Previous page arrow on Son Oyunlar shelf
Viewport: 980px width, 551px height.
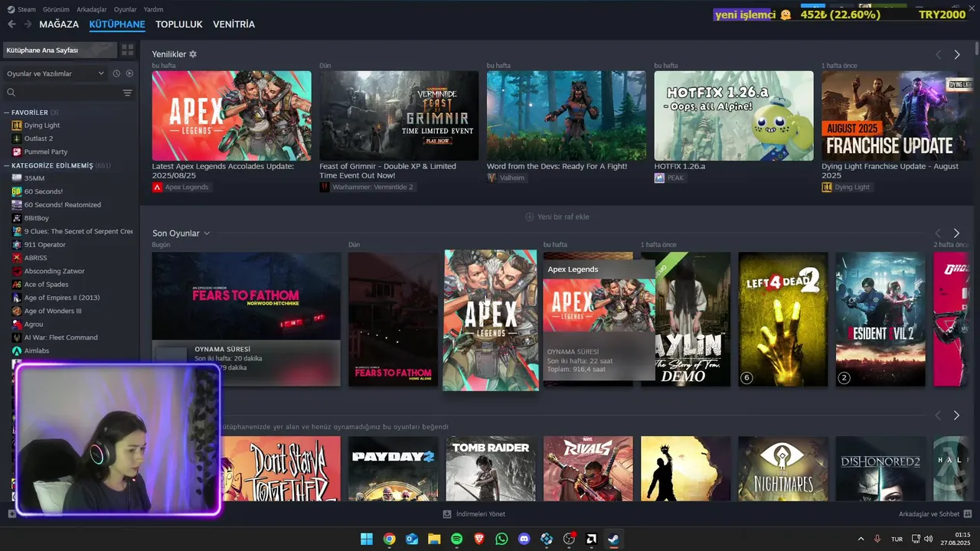[938, 233]
